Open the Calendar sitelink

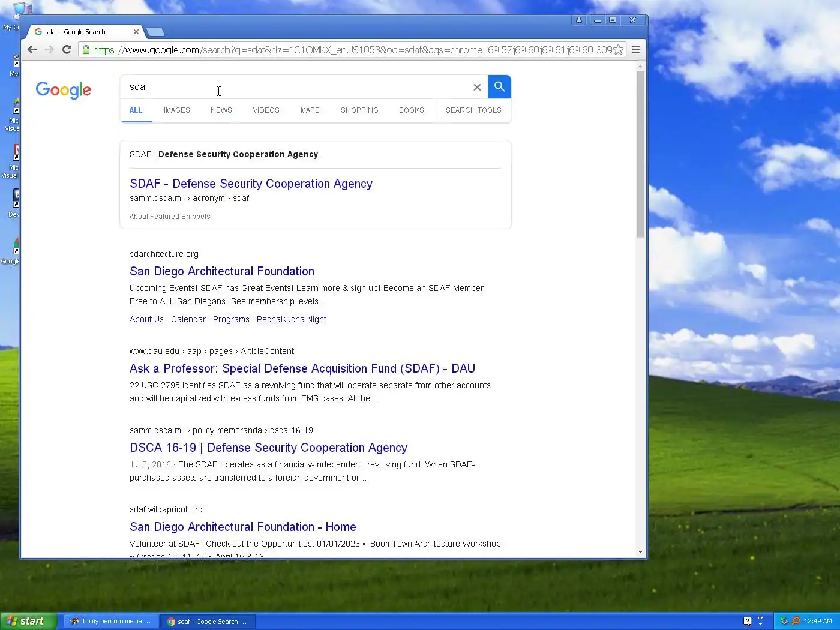coord(188,319)
